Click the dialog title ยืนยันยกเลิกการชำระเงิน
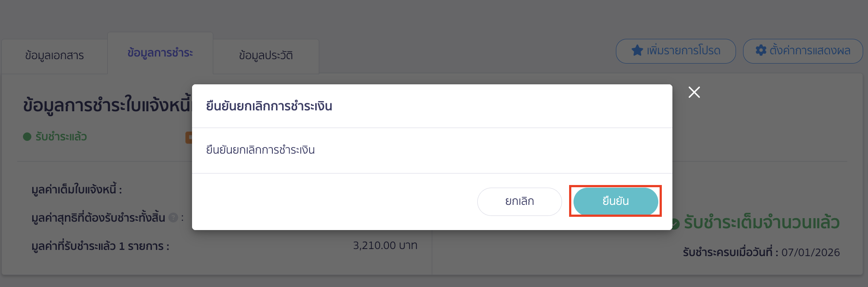Screen dimensions: 868x287 pos(269,106)
